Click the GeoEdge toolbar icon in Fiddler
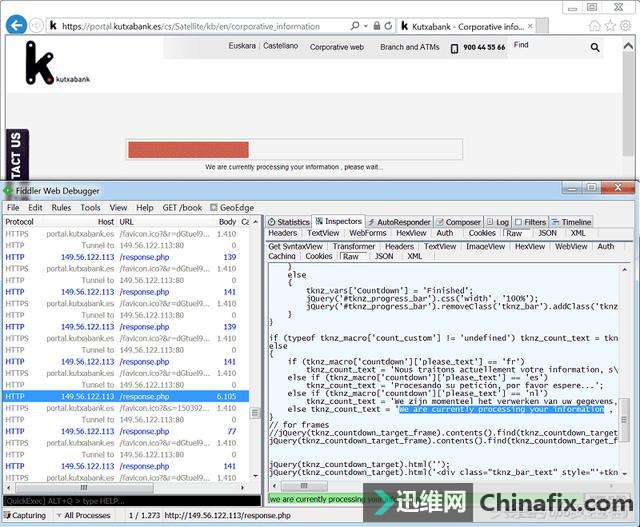Viewport: 640px width, 527px height. click(213, 207)
